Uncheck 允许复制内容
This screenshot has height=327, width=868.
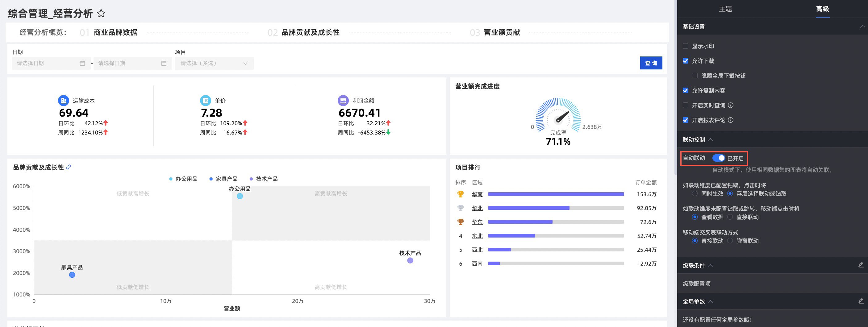[x=685, y=91]
